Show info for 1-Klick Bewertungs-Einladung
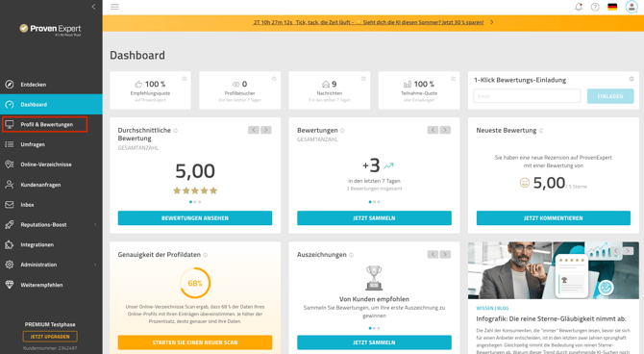 (632, 79)
